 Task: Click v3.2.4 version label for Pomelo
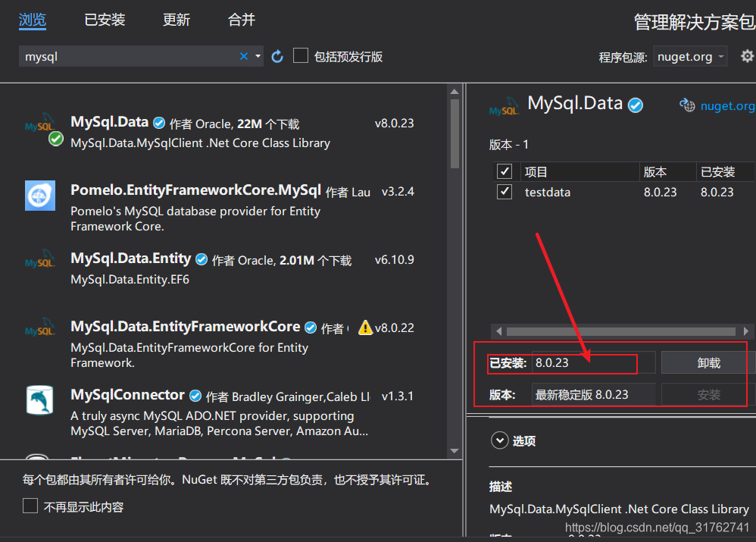click(x=397, y=191)
